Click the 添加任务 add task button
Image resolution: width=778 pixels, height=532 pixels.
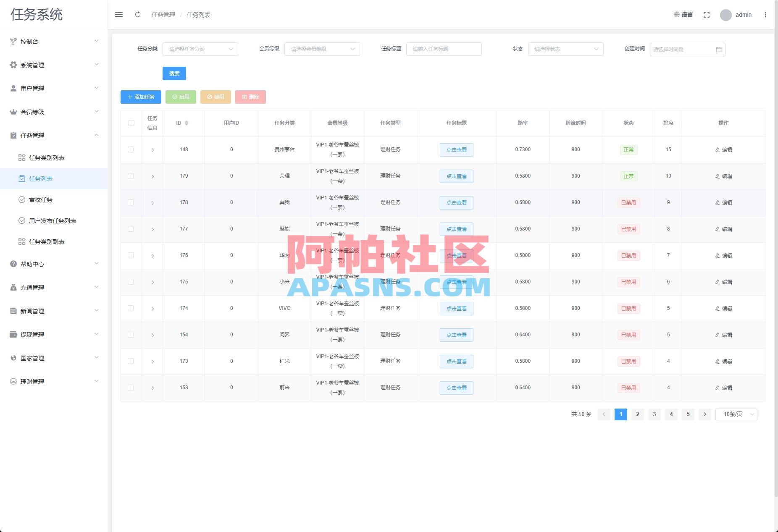tap(141, 97)
